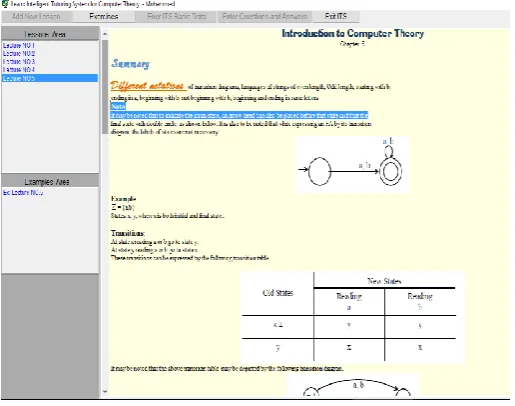
Task: Click the first automaton diagram with the double-circle state
Action: click(x=353, y=164)
